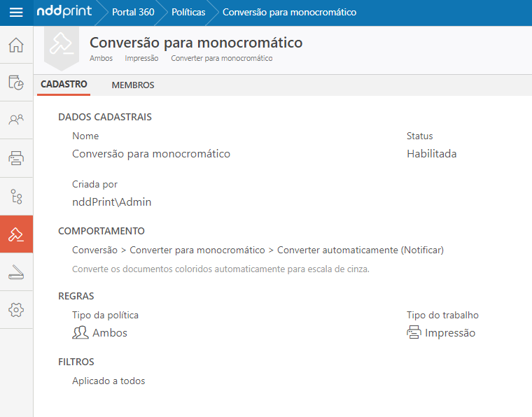
Task: Open the Scanner section in sidebar
Action: coord(16,272)
